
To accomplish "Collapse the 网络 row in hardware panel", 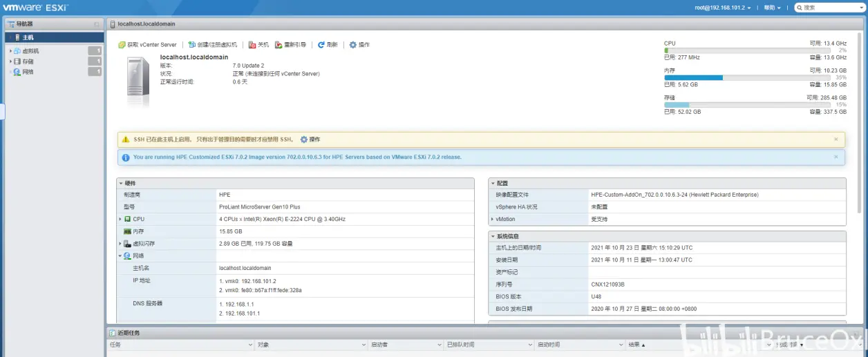I will (120, 255).
